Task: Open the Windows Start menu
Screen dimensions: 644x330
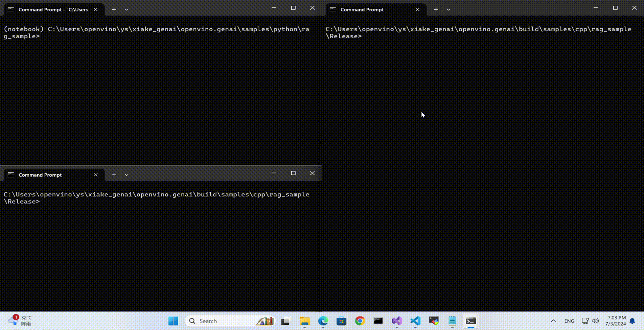Action: [x=173, y=321]
